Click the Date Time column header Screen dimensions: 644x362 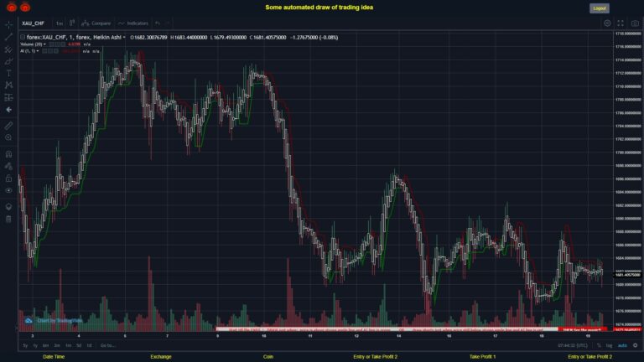pyautogui.click(x=54, y=357)
